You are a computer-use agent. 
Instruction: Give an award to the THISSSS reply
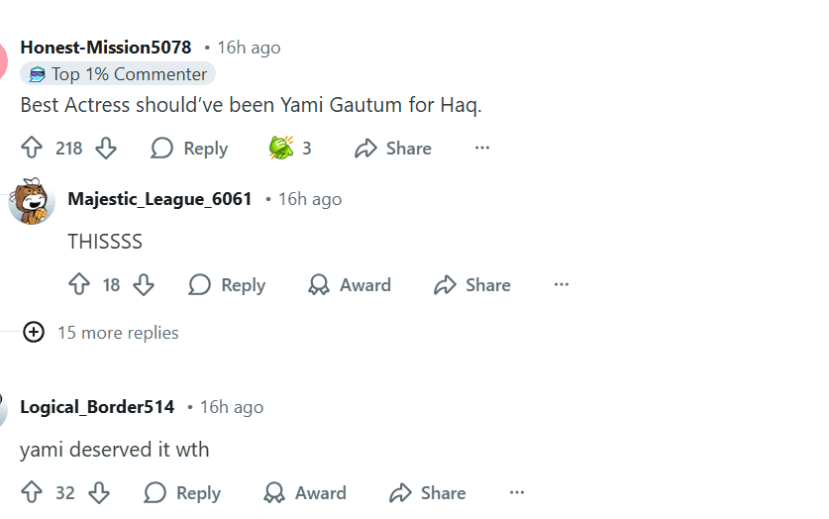pos(349,285)
